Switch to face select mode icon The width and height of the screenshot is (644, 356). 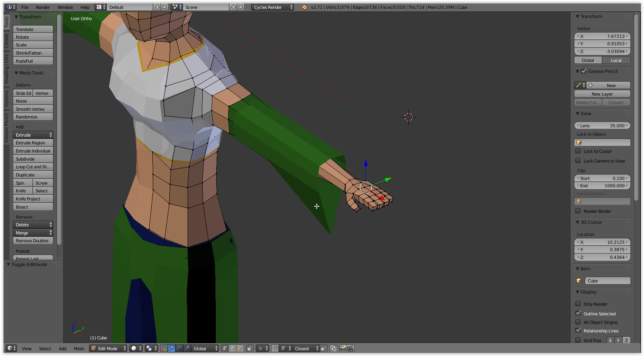(240, 348)
